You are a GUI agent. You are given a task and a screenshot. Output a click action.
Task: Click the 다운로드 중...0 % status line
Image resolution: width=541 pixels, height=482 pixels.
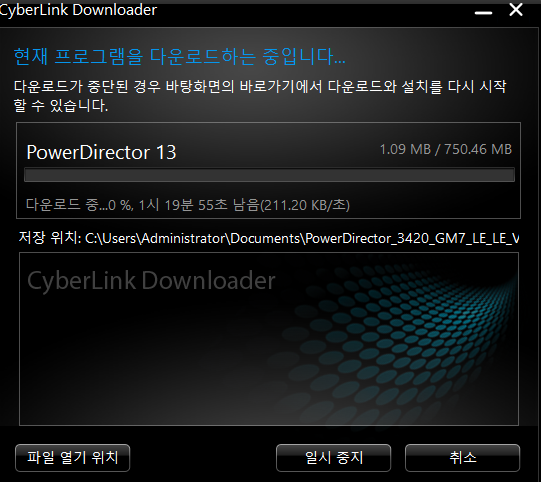[x=188, y=205]
